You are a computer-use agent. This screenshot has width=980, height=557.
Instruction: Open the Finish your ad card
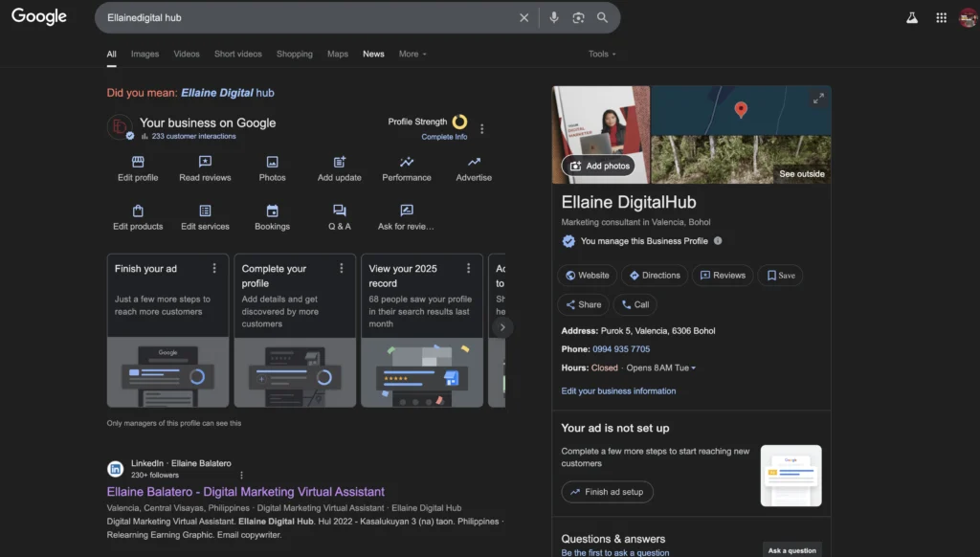[x=167, y=330]
